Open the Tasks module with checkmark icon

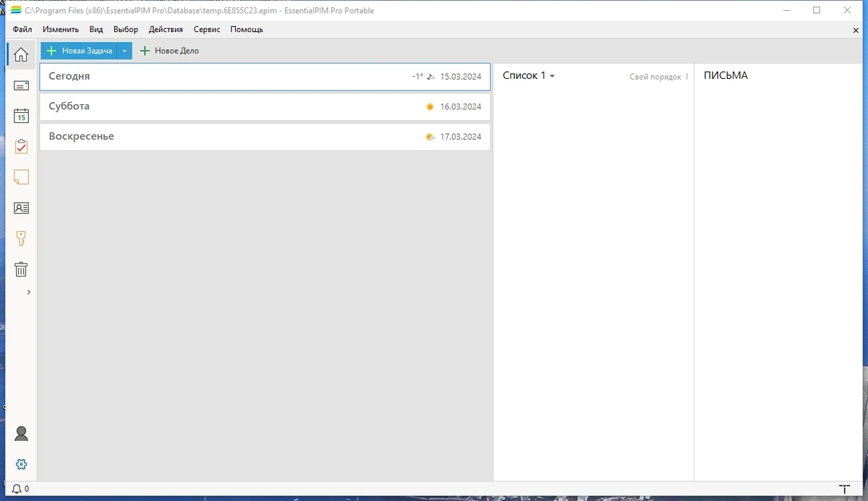[21, 146]
